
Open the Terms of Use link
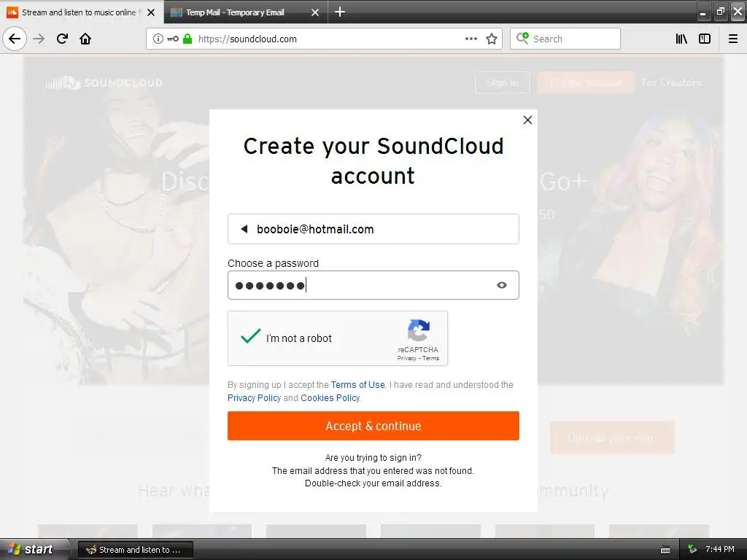pyautogui.click(x=357, y=385)
